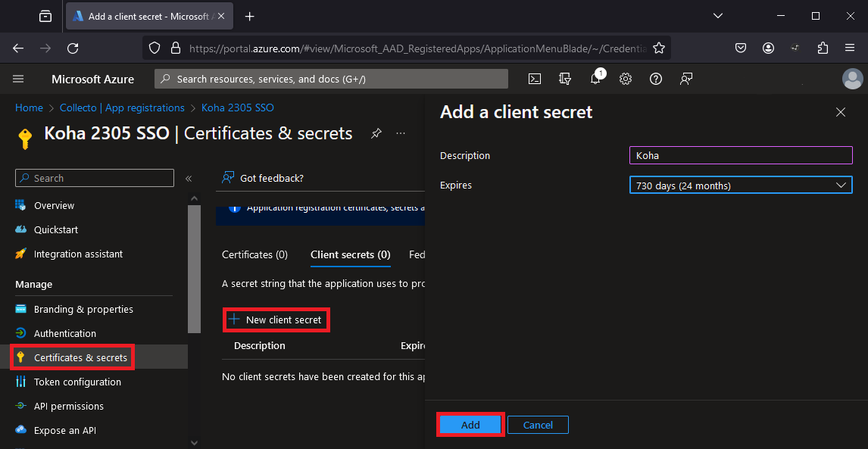Navigate to Home breadcrumb
Screen dimensions: 868x449
29,108
